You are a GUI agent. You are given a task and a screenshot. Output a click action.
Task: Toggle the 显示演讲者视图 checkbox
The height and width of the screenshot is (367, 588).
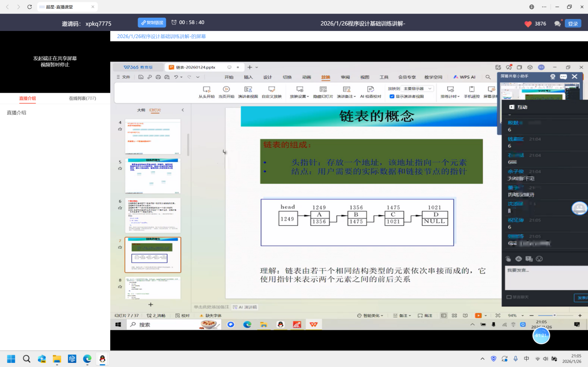click(x=392, y=97)
